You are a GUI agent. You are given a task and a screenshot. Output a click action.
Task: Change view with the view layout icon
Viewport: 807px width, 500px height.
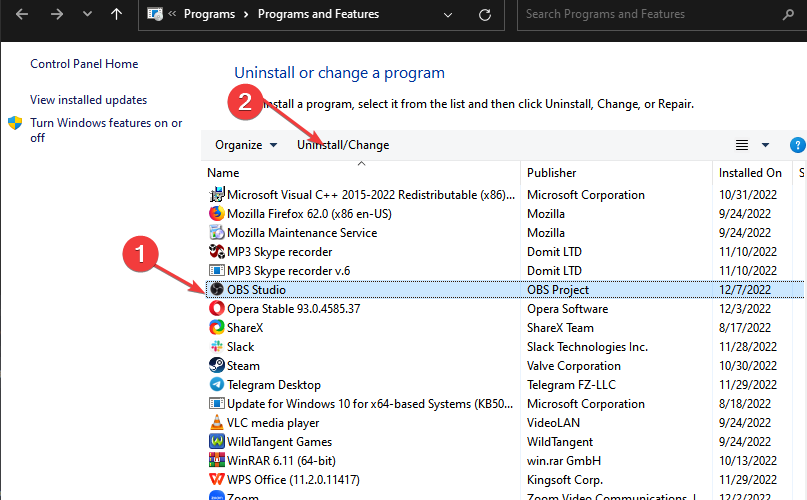pos(742,145)
